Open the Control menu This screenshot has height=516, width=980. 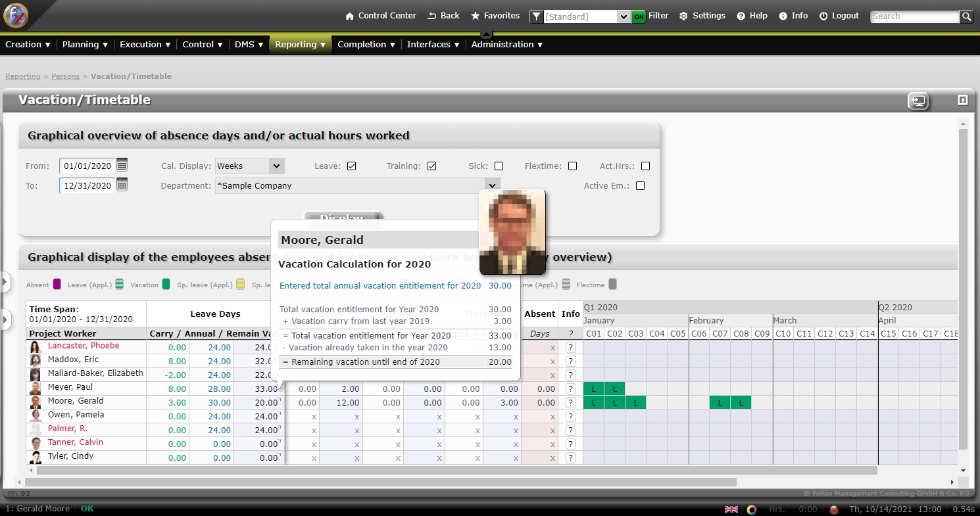click(203, 44)
